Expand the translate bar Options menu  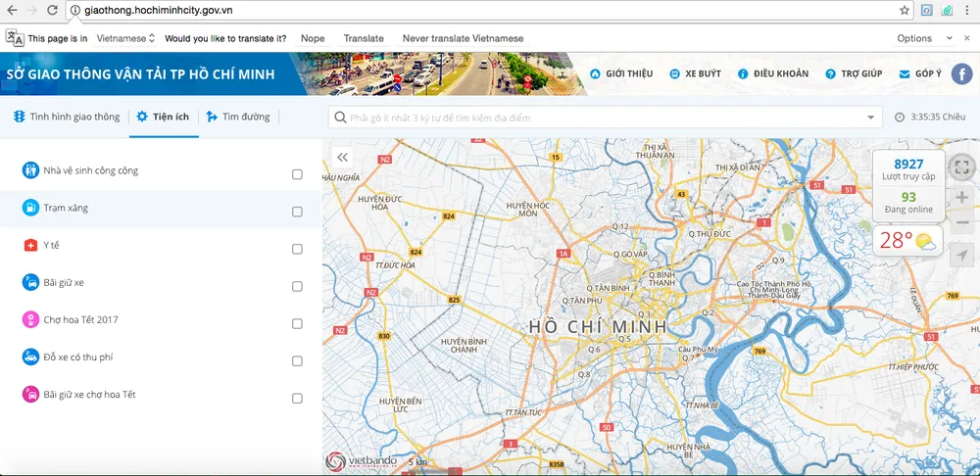click(x=914, y=38)
